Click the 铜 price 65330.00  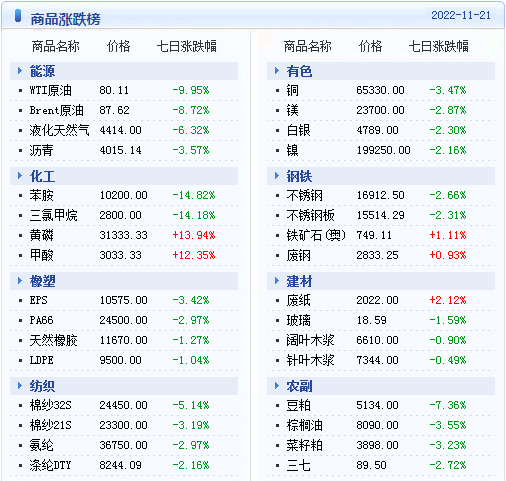380,90
